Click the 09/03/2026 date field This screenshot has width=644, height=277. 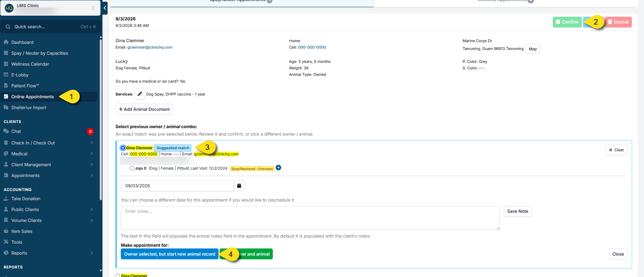tap(177, 186)
